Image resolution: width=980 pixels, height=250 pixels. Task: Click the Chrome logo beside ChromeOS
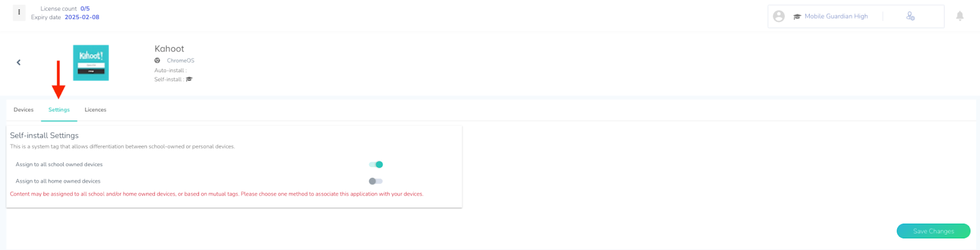coord(157,61)
